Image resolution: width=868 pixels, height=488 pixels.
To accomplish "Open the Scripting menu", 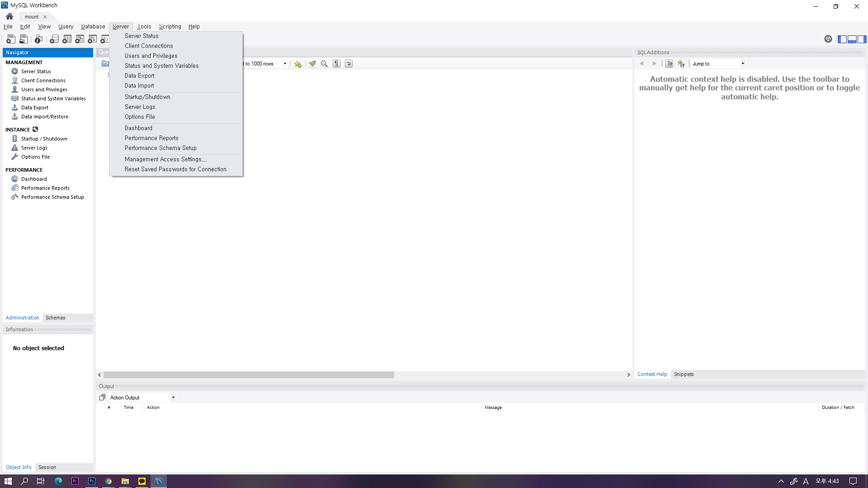I will pyautogui.click(x=170, y=27).
